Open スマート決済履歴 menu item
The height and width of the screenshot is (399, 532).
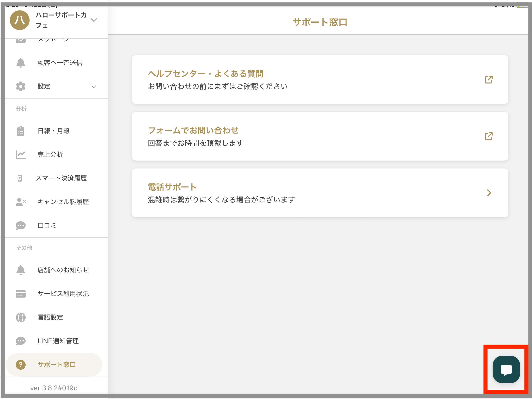61,178
